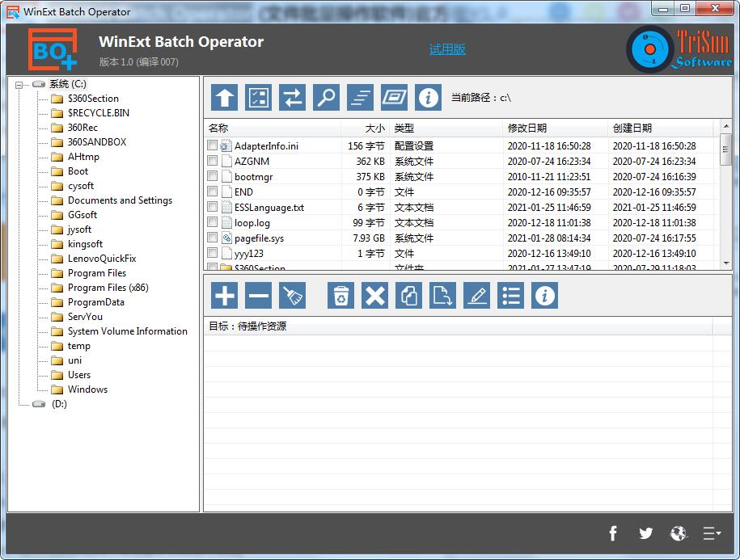Image resolution: width=740 pixels, height=560 pixels.
Task: Click the info icon in lower toolbar
Action: point(544,296)
